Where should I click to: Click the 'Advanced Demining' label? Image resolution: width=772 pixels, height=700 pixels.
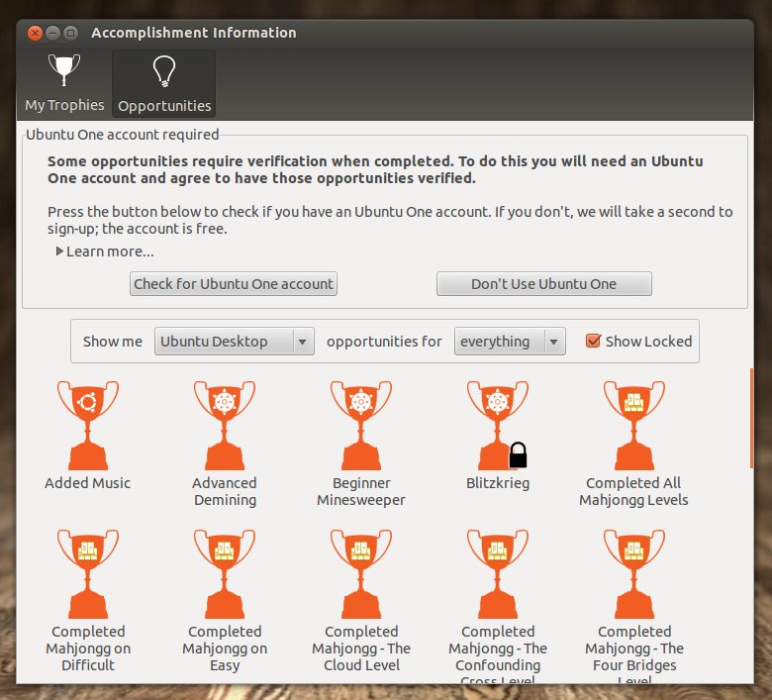225,491
